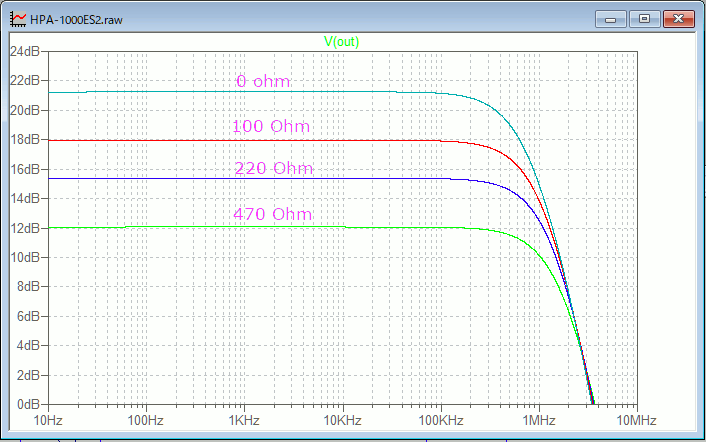The width and height of the screenshot is (706, 442).
Task: Select the 1MHz frequency axis label
Action: (538, 418)
